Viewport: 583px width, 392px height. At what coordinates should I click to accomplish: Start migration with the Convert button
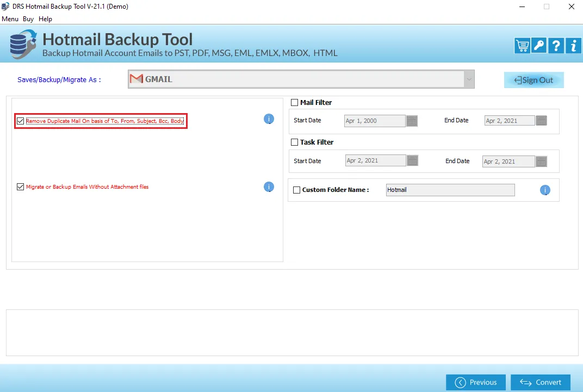[541, 382]
